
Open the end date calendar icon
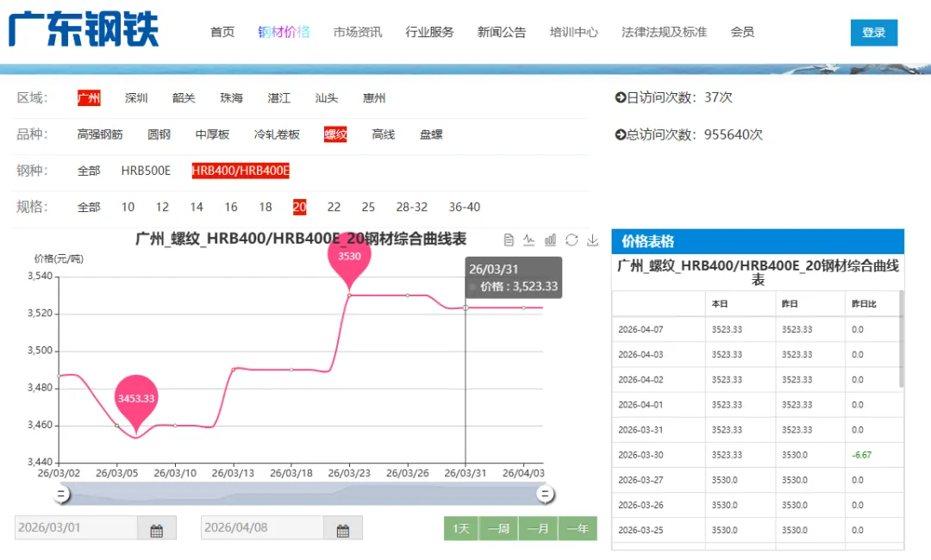tap(343, 529)
